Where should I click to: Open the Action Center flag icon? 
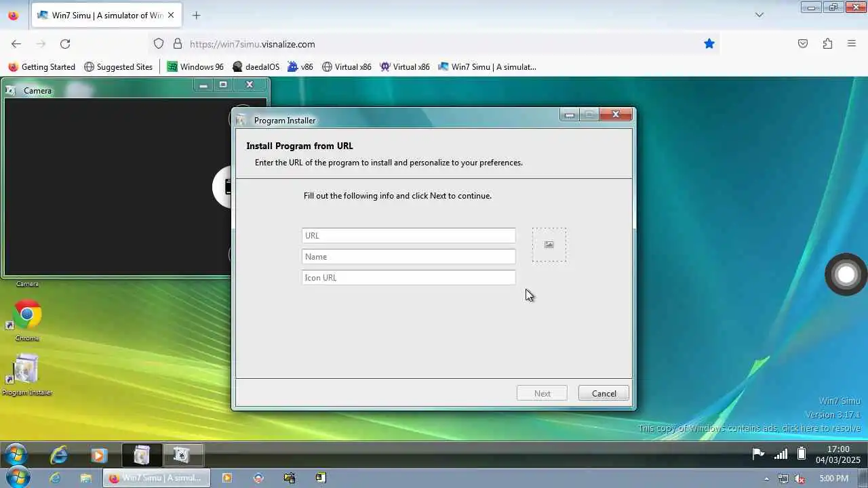click(758, 454)
